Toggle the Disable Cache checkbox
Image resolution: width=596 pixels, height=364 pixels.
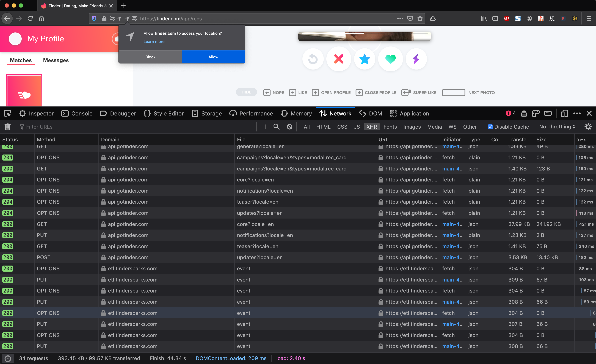(490, 127)
